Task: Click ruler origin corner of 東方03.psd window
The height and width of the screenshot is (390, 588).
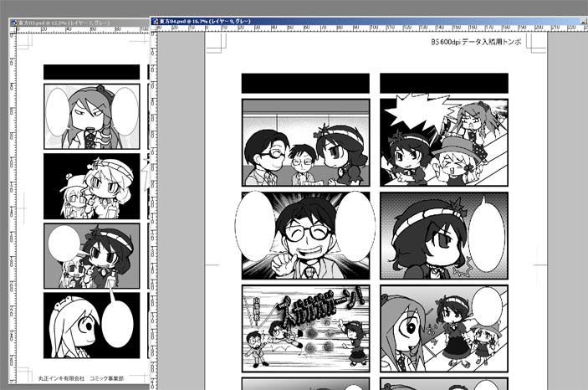Action: tap(13, 29)
